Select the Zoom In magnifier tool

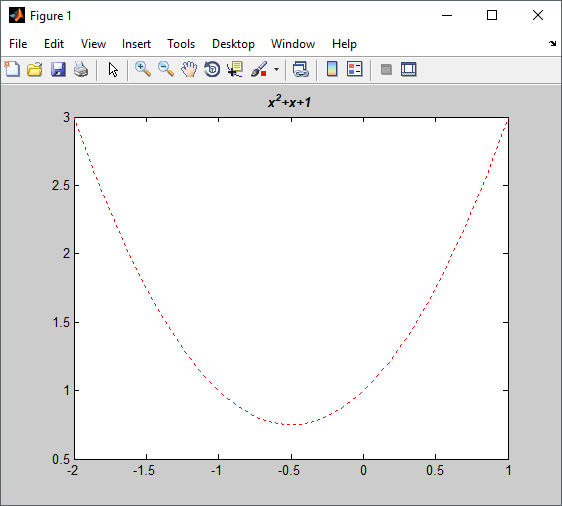143,69
